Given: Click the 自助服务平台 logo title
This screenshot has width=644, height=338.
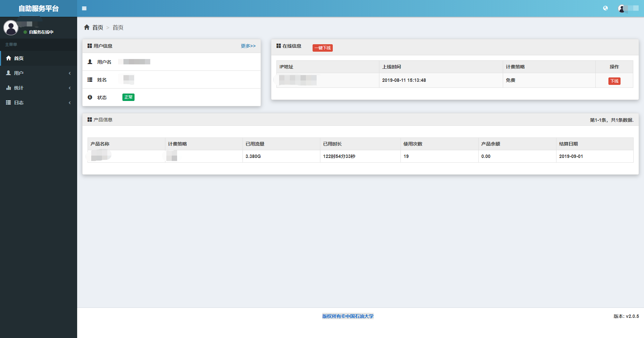Looking at the screenshot, I should click(39, 8).
